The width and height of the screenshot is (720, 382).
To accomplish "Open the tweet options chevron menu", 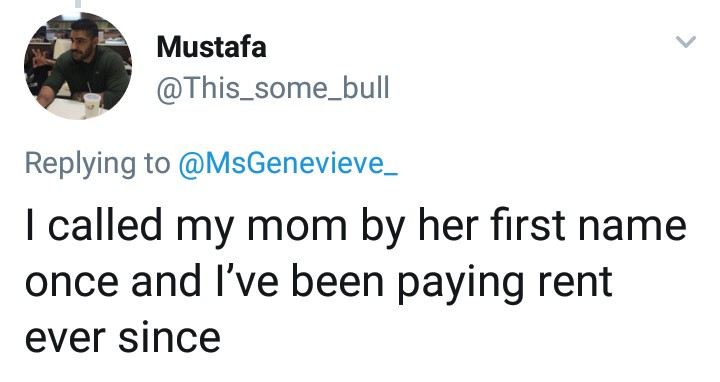I will point(686,42).
